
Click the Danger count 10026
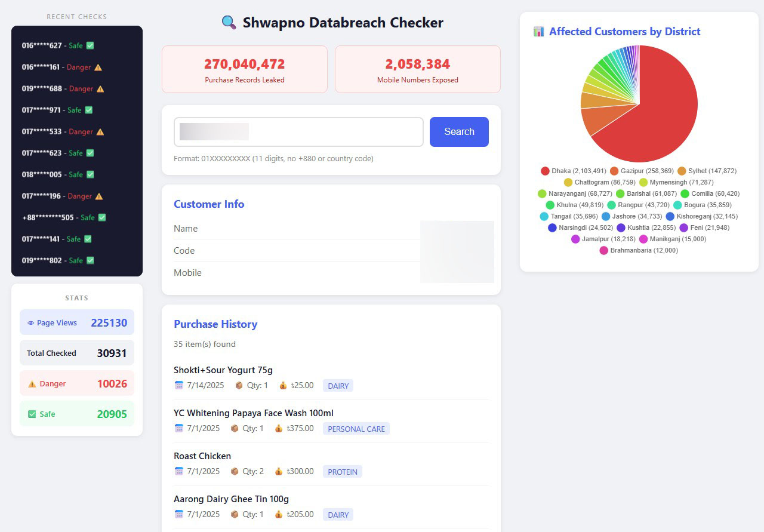tap(112, 384)
